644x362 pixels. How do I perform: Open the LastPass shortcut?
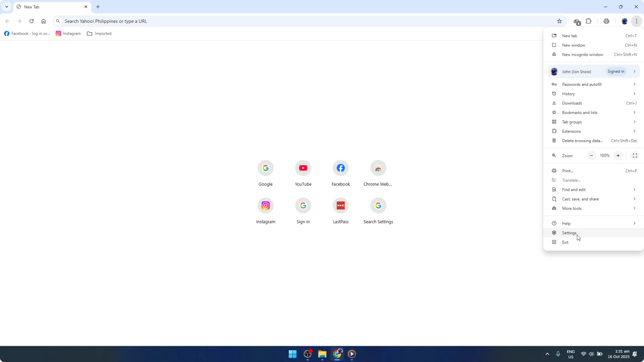[x=341, y=205]
